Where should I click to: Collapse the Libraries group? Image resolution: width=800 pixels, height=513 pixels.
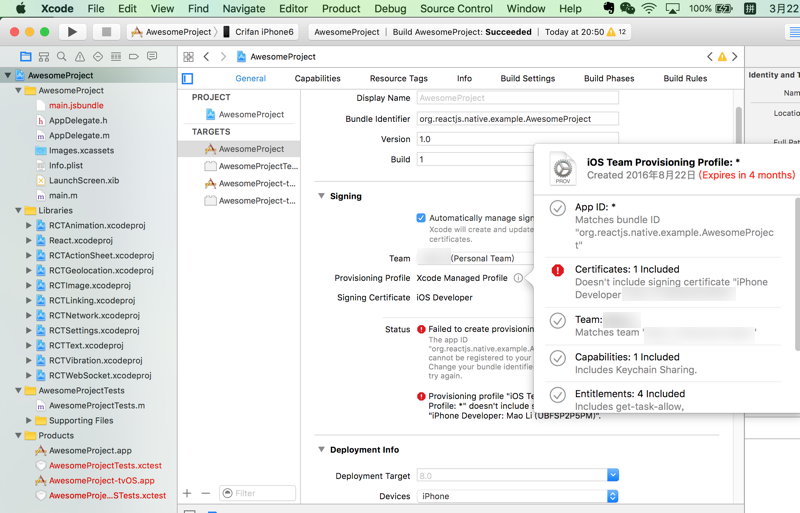[x=18, y=210]
